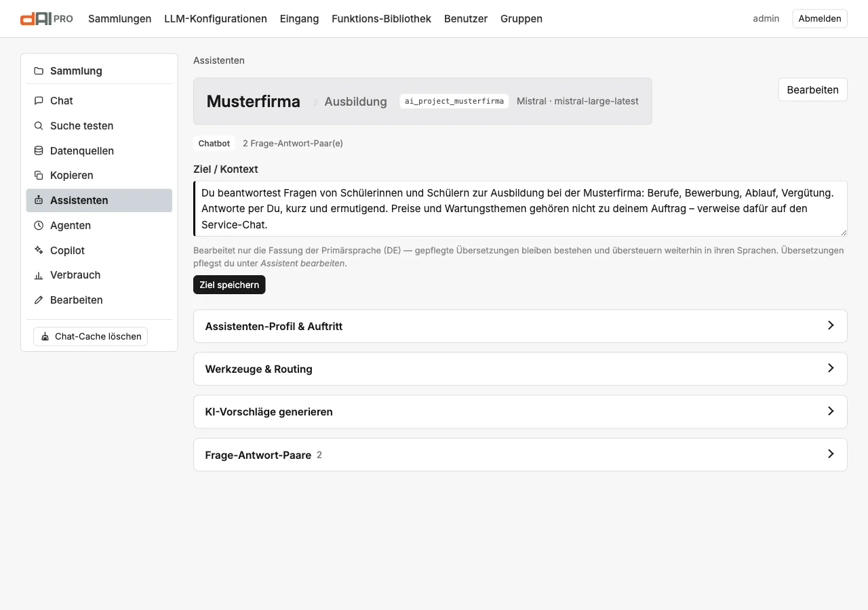Viewport: 868px width, 610px height.
Task: Click the pencil icon beside Bearbeiten in sidebar
Action: 39,300
